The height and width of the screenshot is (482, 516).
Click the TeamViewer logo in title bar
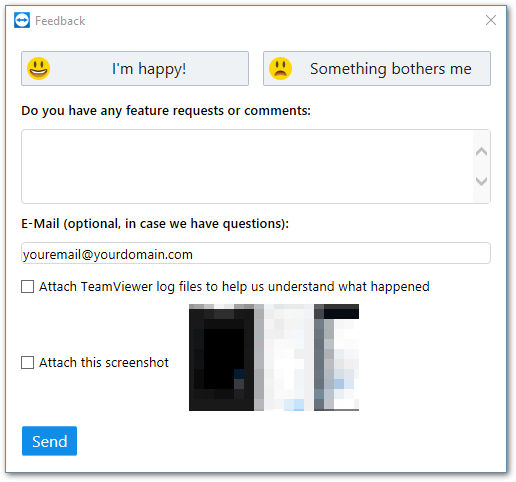click(22, 20)
